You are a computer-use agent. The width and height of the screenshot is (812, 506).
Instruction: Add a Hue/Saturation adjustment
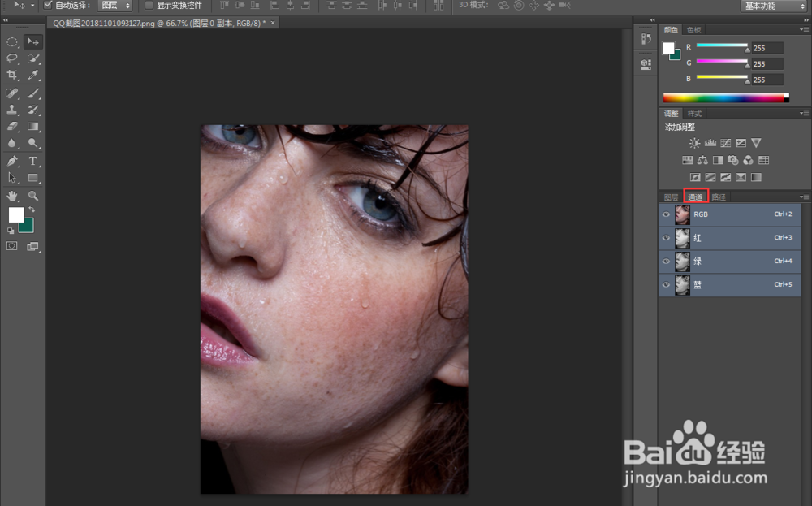point(687,160)
